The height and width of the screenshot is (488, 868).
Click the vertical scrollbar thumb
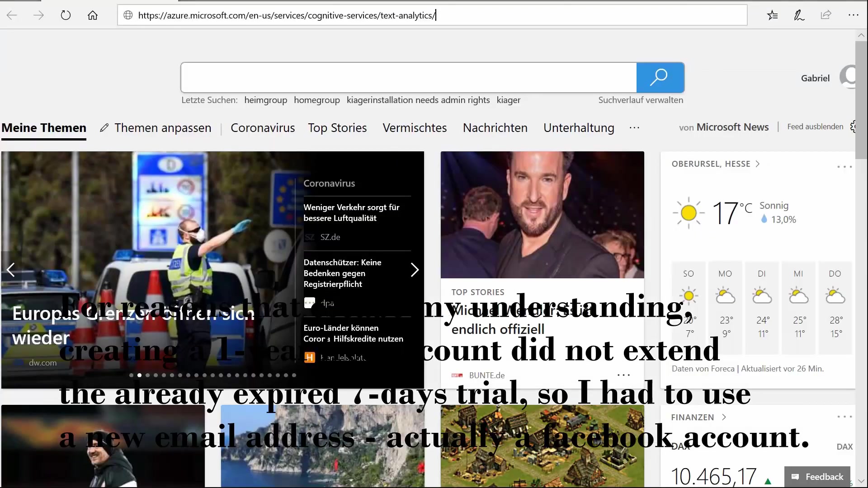[x=861, y=100]
